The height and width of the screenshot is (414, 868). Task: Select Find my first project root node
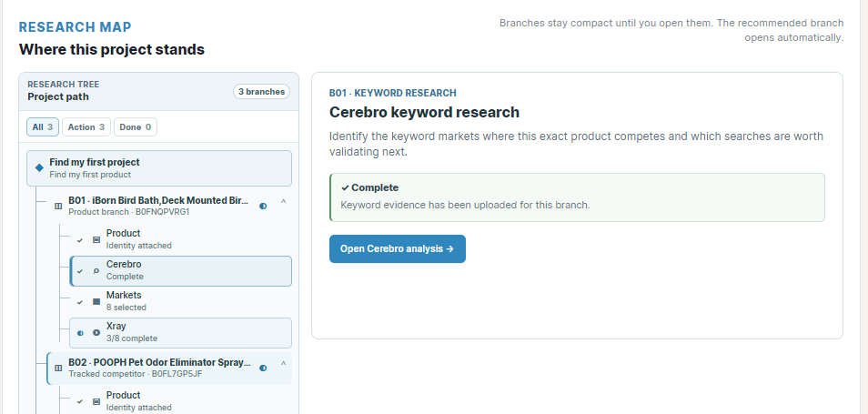click(x=159, y=168)
